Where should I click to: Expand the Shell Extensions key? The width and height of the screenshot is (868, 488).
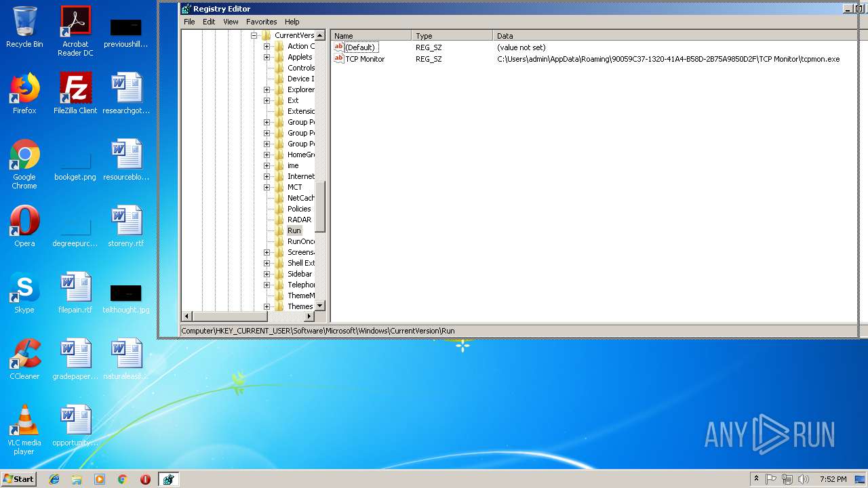click(x=267, y=263)
